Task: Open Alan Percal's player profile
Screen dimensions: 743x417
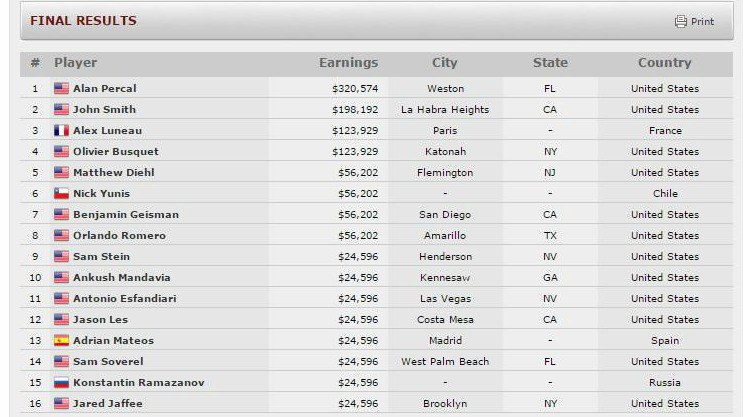Action: (x=105, y=89)
